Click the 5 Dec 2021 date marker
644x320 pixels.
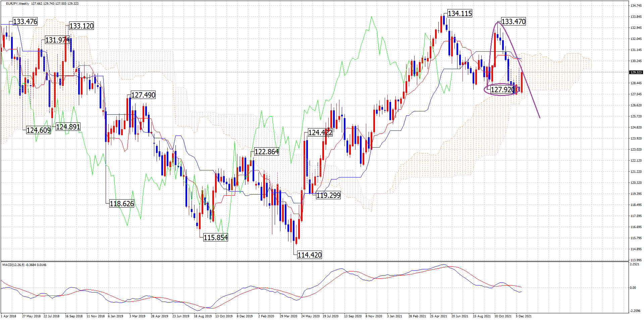coord(524,316)
